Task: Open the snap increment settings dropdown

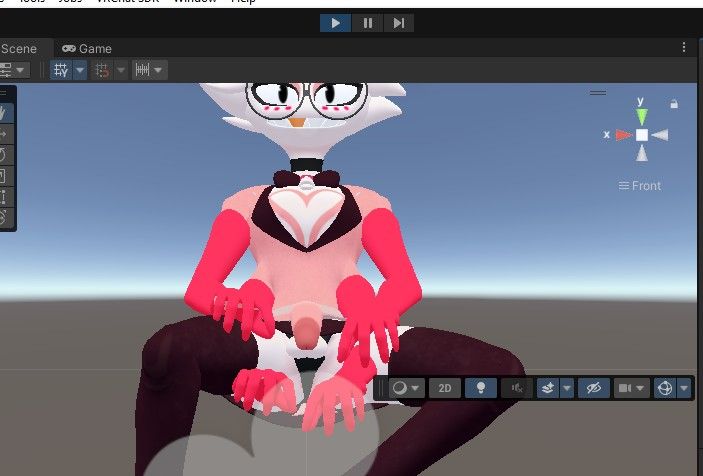Action: point(121,70)
